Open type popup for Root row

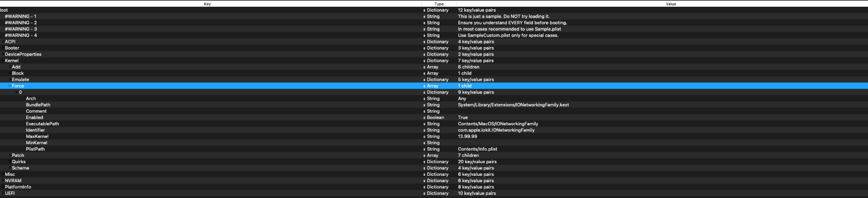pyautogui.click(x=425, y=10)
